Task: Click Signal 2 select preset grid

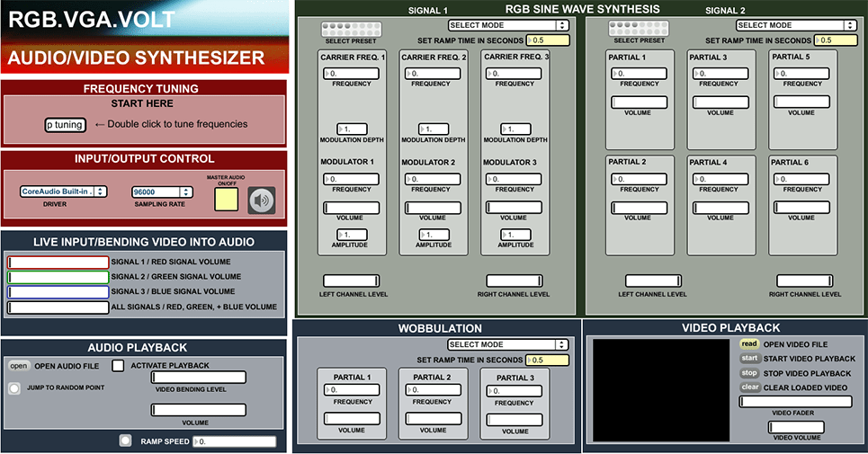Action: pos(639,28)
